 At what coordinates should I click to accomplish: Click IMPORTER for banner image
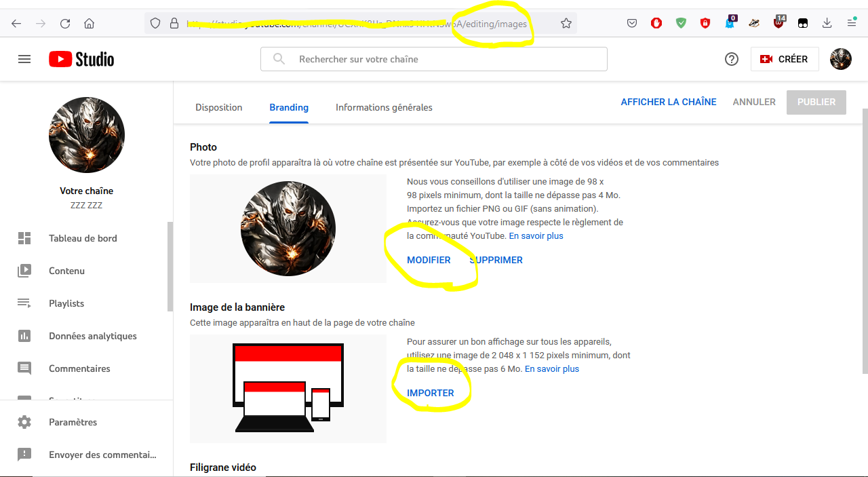(x=431, y=393)
